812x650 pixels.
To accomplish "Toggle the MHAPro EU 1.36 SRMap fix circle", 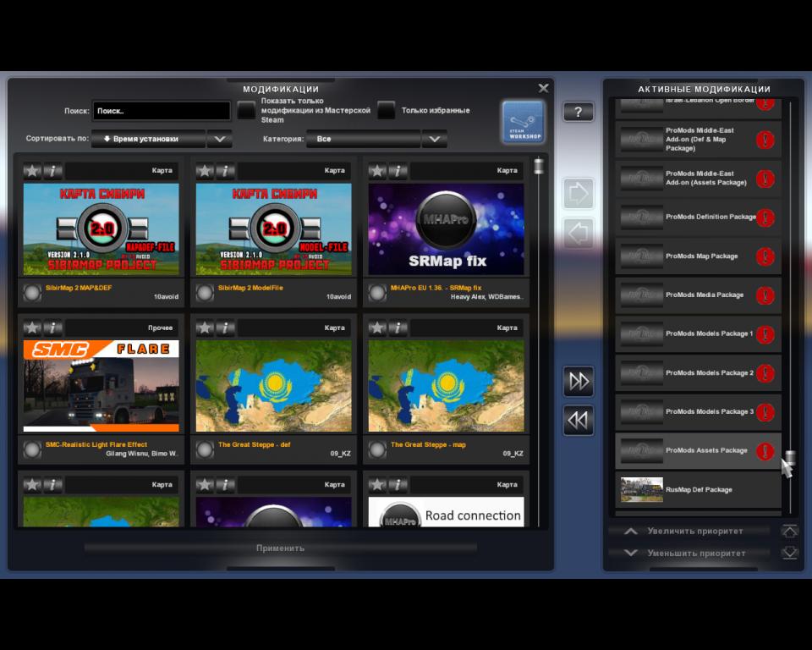I will coord(377,292).
